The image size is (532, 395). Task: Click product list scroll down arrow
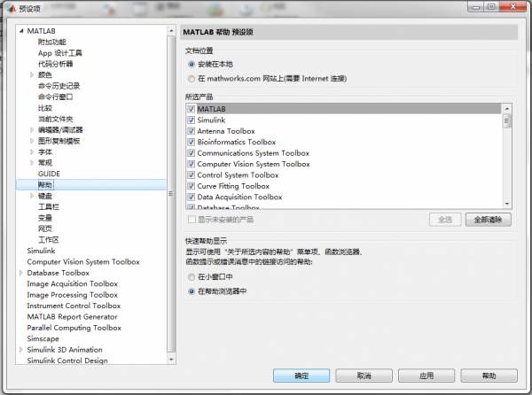507,204
